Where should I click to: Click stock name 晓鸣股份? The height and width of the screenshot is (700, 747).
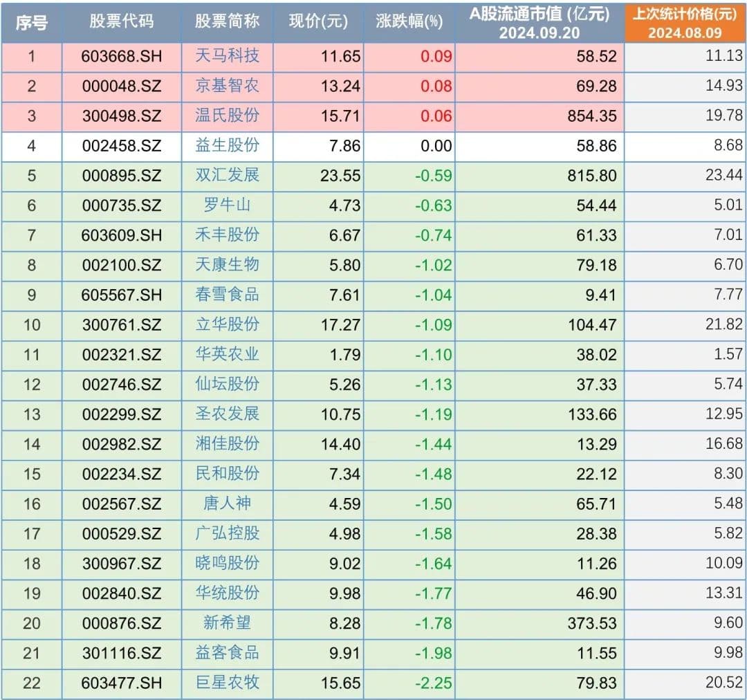point(228,563)
